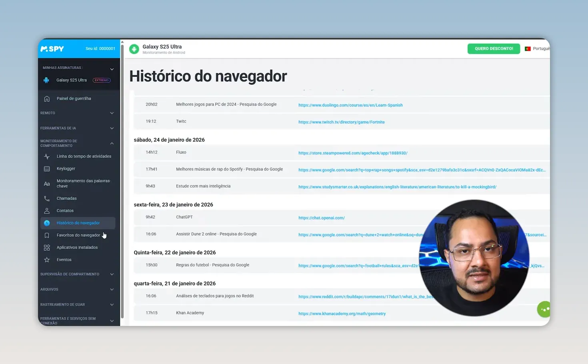Select the 'Fluxo' history entry title
The height and width of the screenshot is (364, 588).
(181, 152)
